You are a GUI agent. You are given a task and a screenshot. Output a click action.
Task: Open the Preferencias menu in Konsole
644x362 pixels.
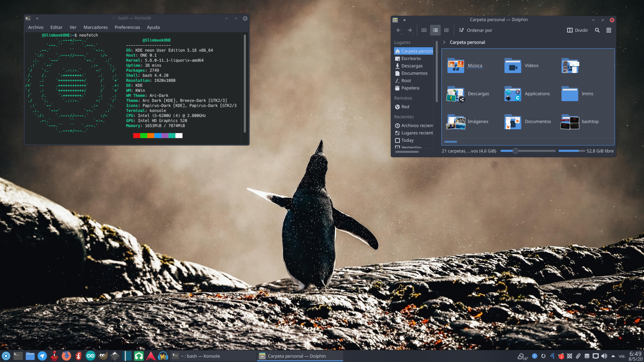pos(127,27)
